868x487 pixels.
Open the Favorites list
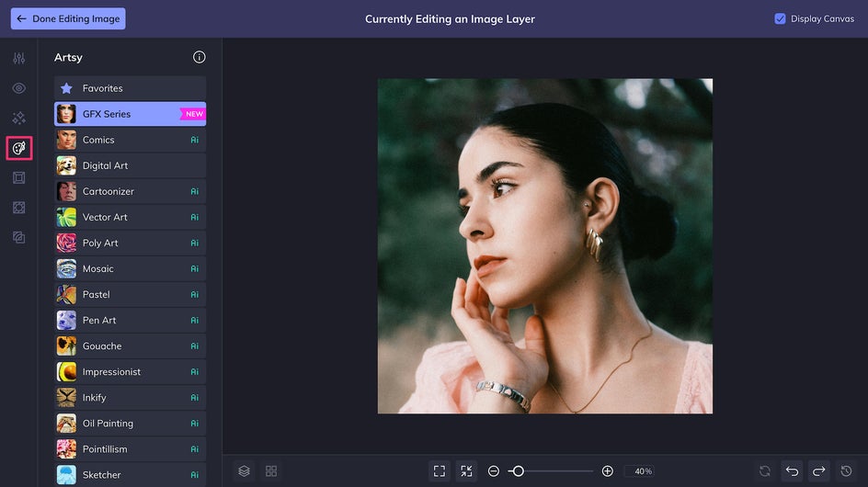coord(130,88)
